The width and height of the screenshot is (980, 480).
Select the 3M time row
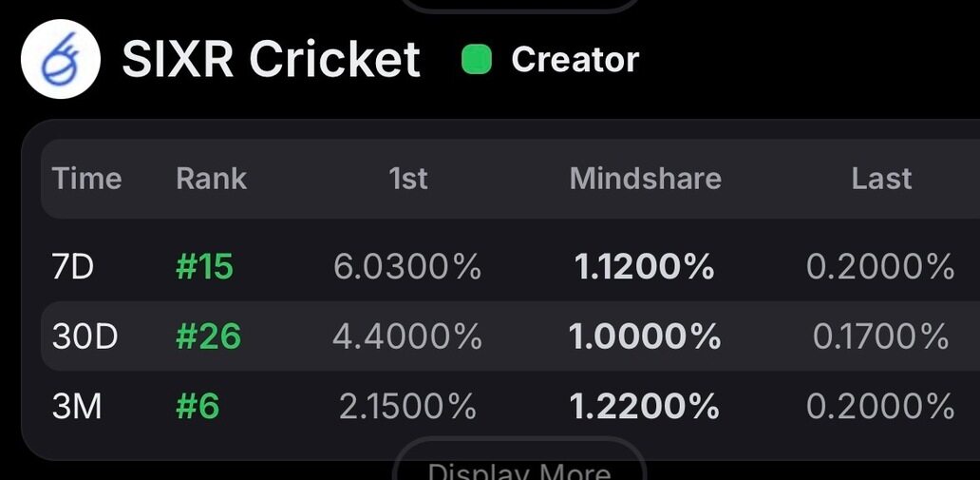[76, 407]
